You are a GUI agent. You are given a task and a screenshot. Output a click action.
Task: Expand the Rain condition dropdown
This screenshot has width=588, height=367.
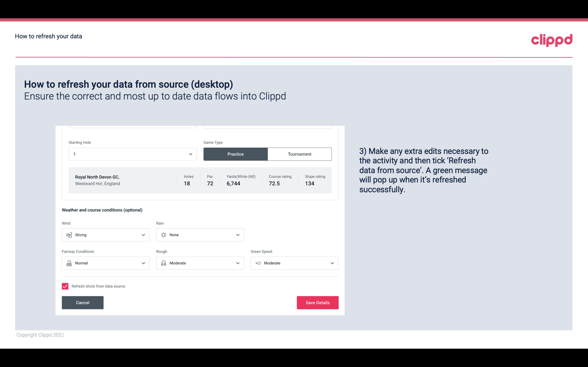pyautogui.click(x=238, y=235)
